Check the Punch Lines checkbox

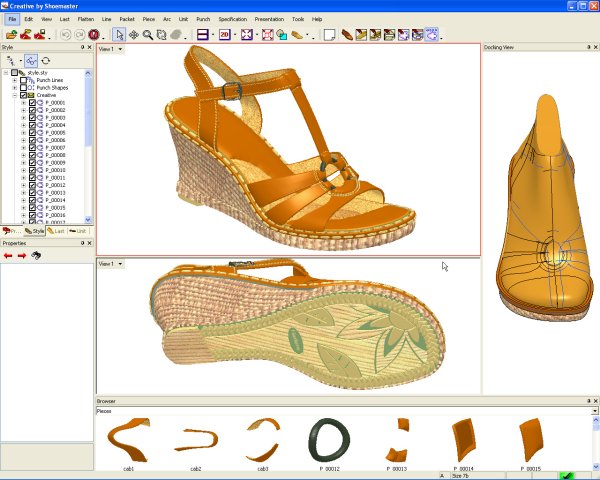[x=24, y=80]
